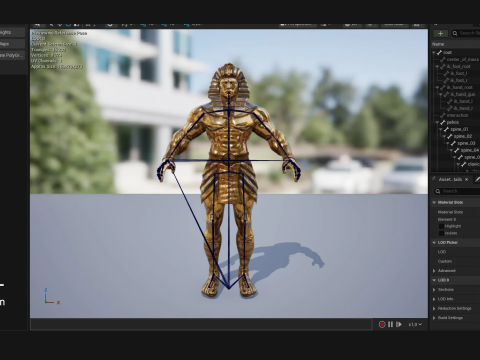Image resolution: width=480 pixels, height=360 pixels.
Task: Select the center_of_mass bone
Action: (463, 59)
